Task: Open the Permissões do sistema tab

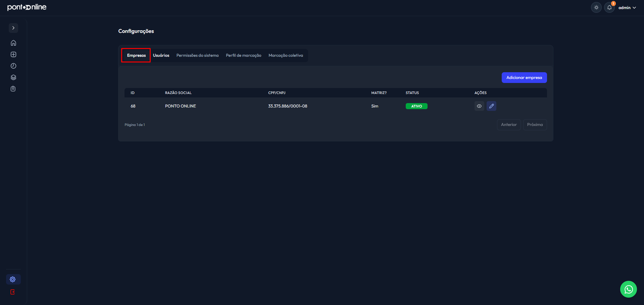Action: (x=198, y=55)
